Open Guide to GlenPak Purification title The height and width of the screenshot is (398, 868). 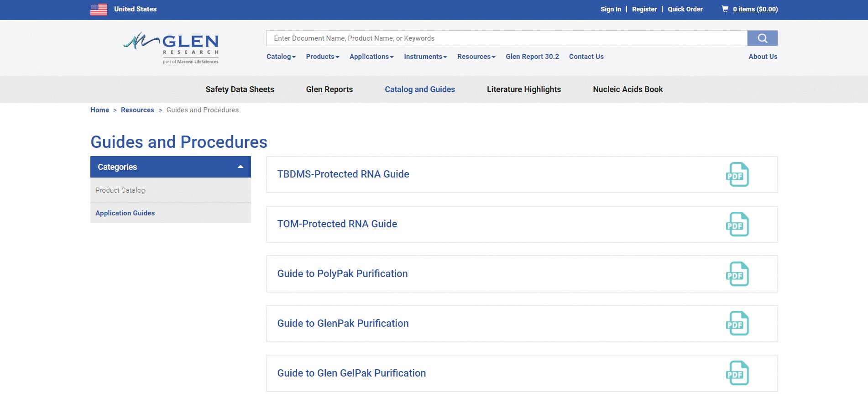pyautogui.click(x=343, y=323)
